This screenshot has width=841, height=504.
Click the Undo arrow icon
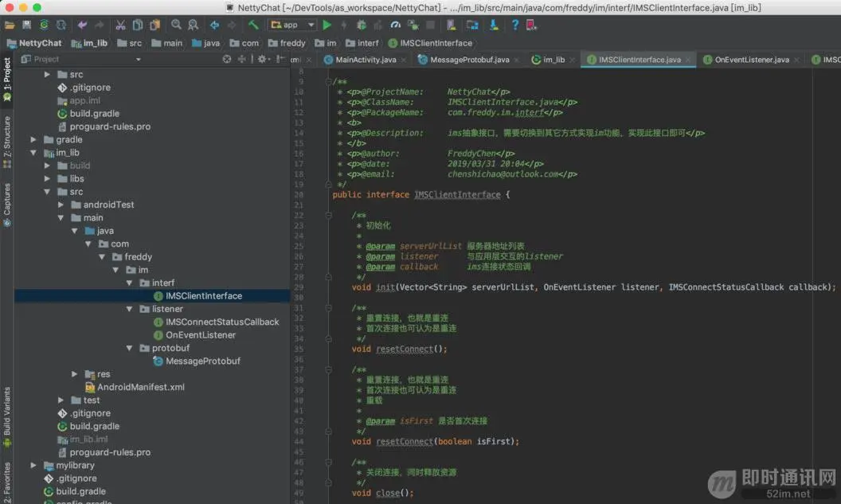pos(82,25)
